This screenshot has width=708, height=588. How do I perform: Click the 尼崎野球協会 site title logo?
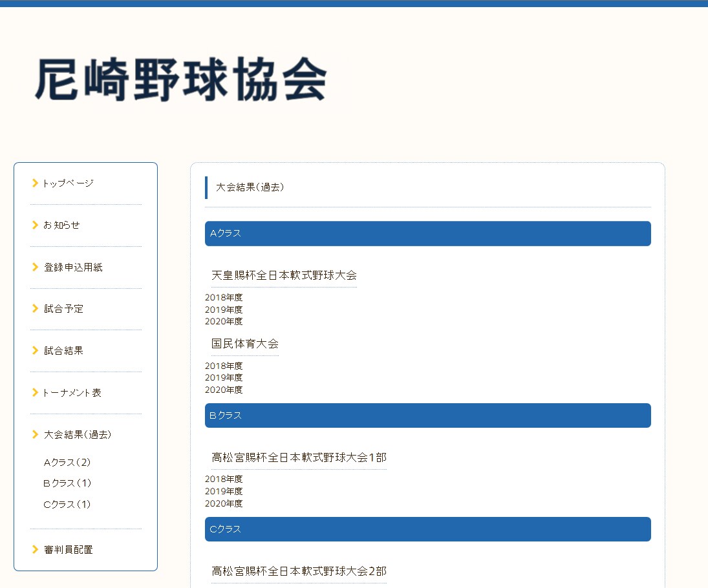180,79
